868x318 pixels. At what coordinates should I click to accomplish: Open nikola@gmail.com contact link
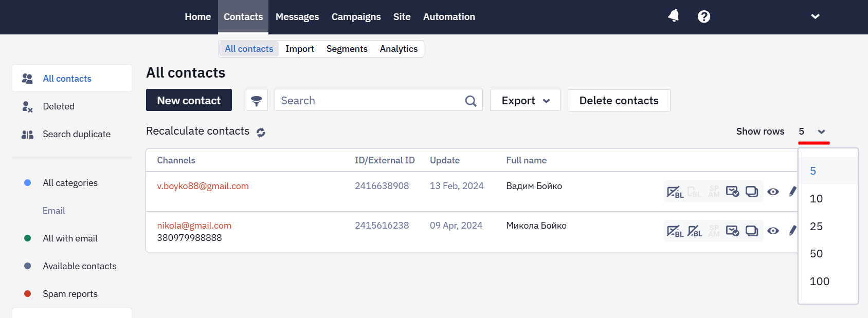[194, 226]
